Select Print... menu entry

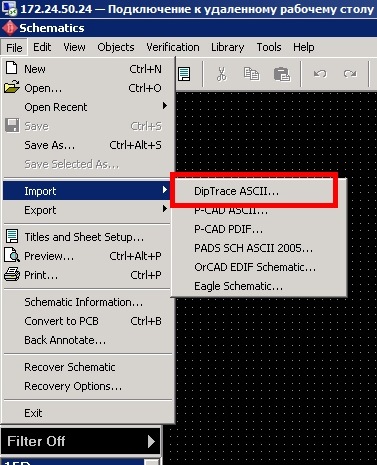pyautogui.click(x=88, y=275)
